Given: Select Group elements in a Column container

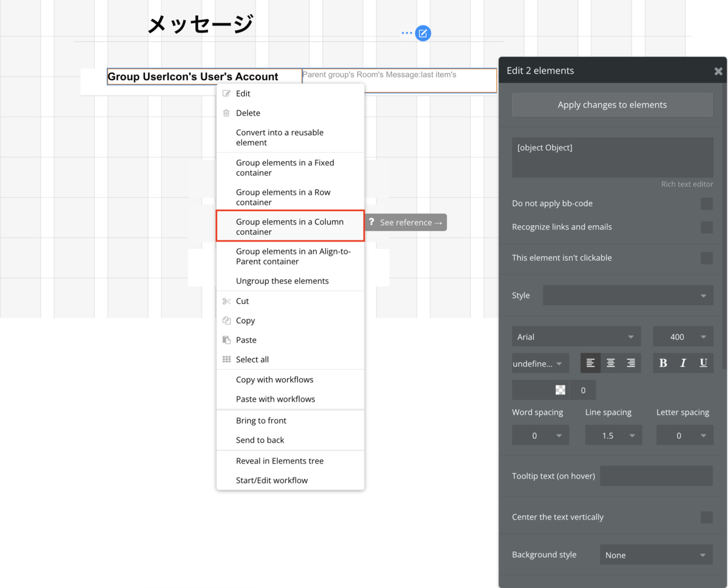Looking at the screenshot, I should 290,226.
